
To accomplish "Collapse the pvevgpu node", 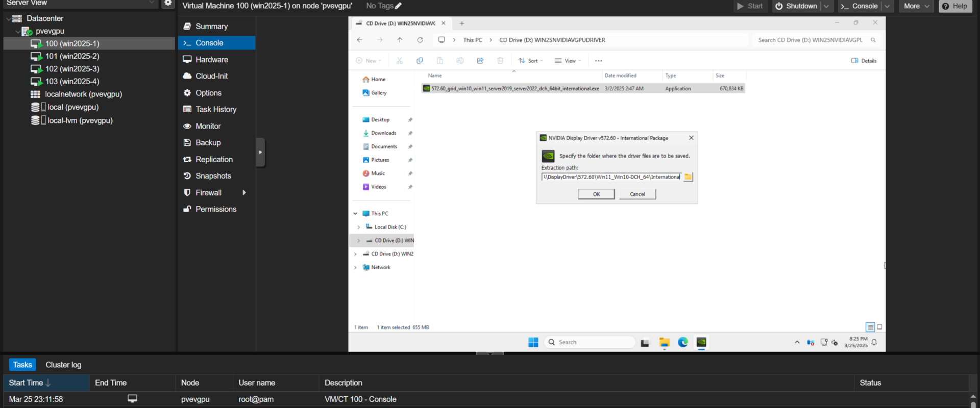I will [x=18, y=31].
